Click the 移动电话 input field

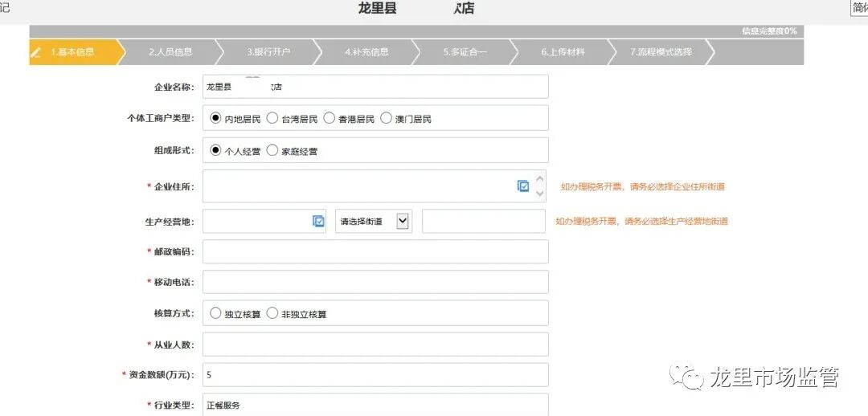point(375,282)
